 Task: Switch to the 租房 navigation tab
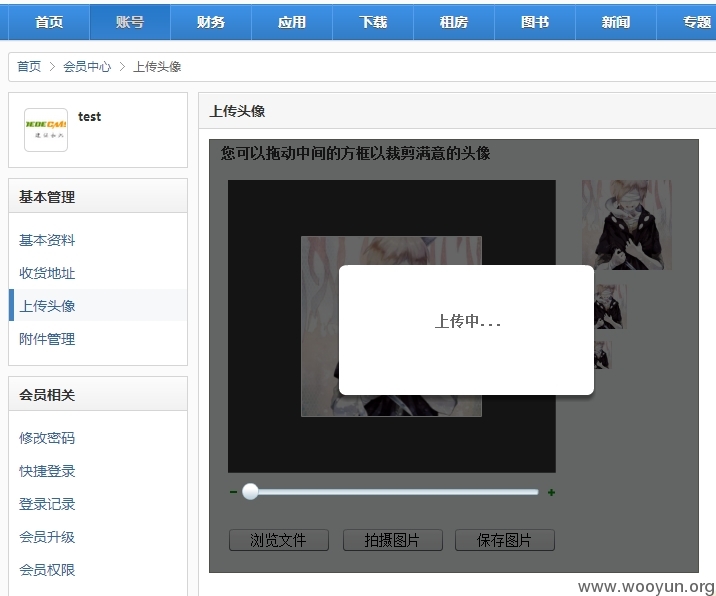pos(454,22)
